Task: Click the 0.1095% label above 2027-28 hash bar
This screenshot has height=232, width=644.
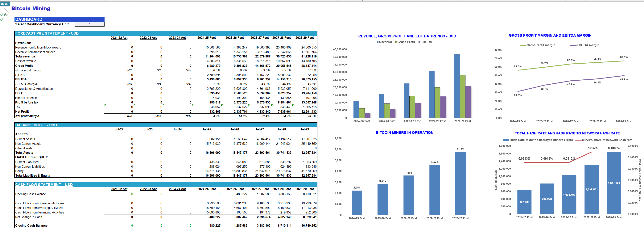Action: [x=591, y=148]
